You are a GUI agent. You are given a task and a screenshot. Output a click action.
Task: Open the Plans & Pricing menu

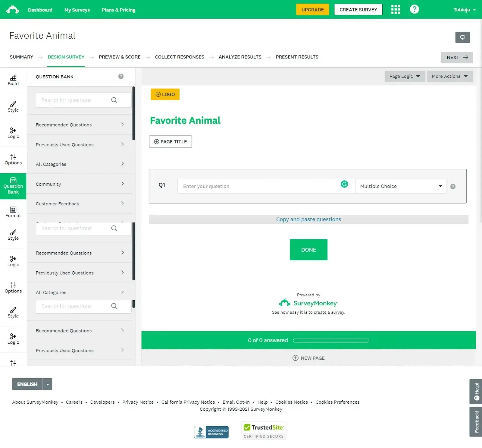tap(118, 10)
